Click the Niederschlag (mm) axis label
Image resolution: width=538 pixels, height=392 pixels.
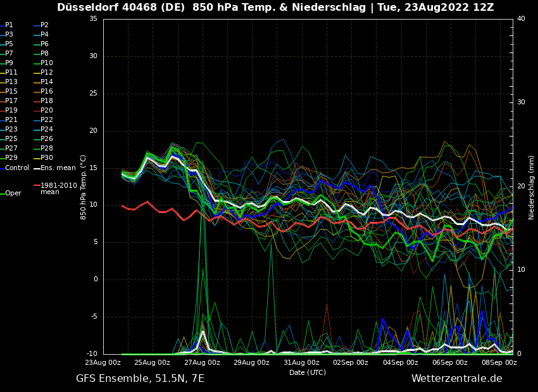(532, 187)
